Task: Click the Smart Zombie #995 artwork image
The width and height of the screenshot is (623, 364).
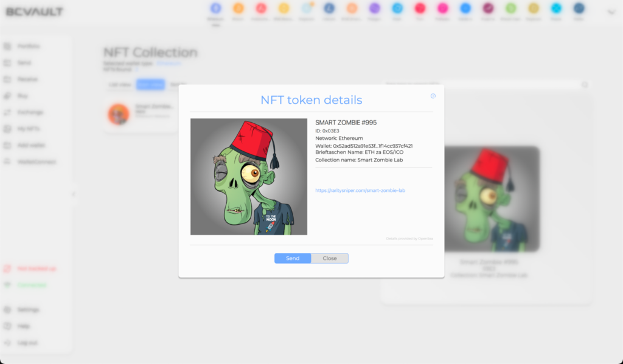Action: click(249, 177)
